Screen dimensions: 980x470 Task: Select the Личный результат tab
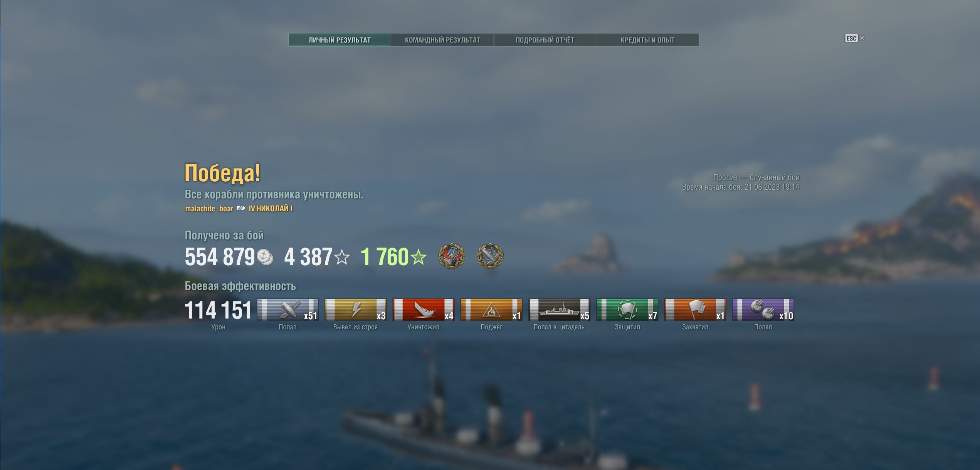coord(340,40)
